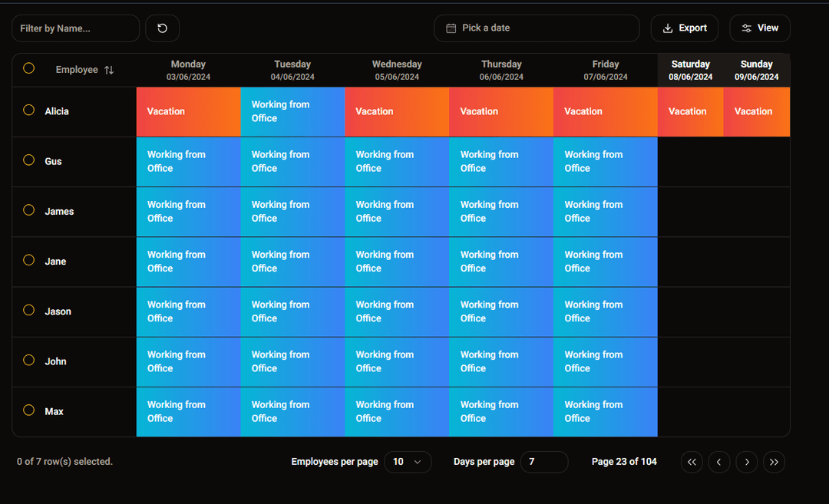Open the View options menu
The image size is (829, 504).
point(759,28)
